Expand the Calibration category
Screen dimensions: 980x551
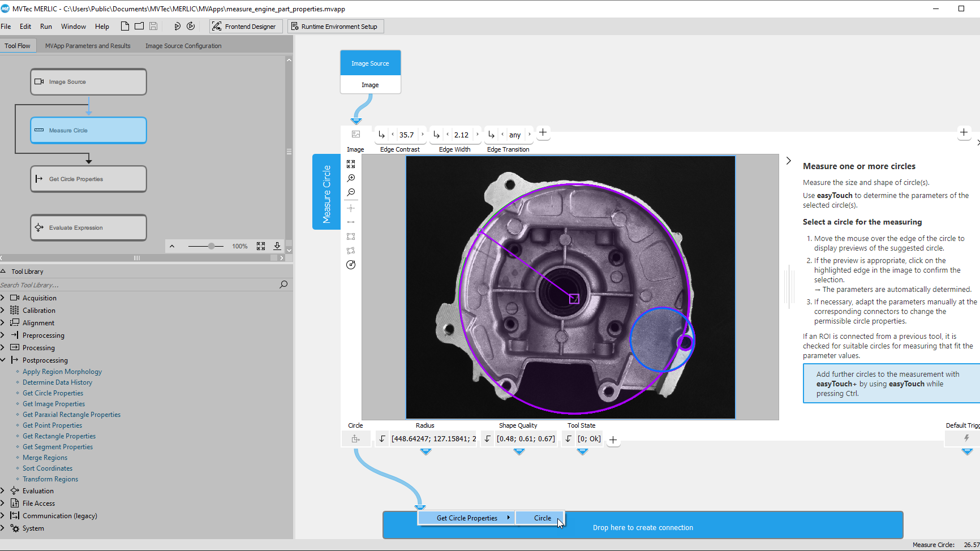(3, 310)
